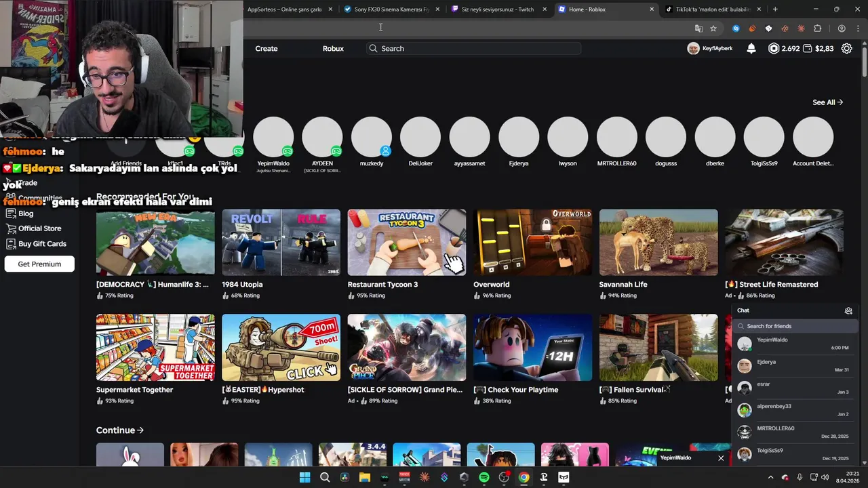Bookmark this page with star icon
Screen dimensions: 868x488
tap(713, 28)
